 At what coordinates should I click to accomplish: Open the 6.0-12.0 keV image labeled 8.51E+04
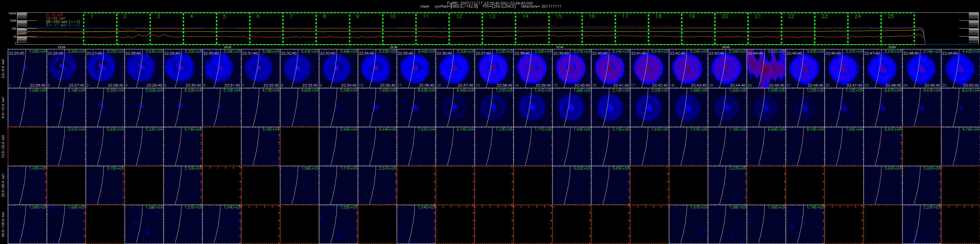961,107
